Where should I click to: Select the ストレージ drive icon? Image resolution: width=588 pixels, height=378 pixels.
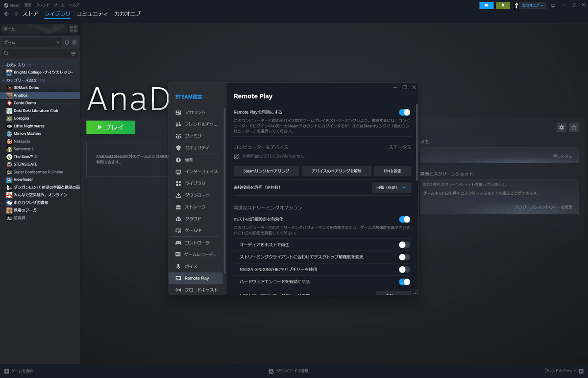(x=178, y=207)
